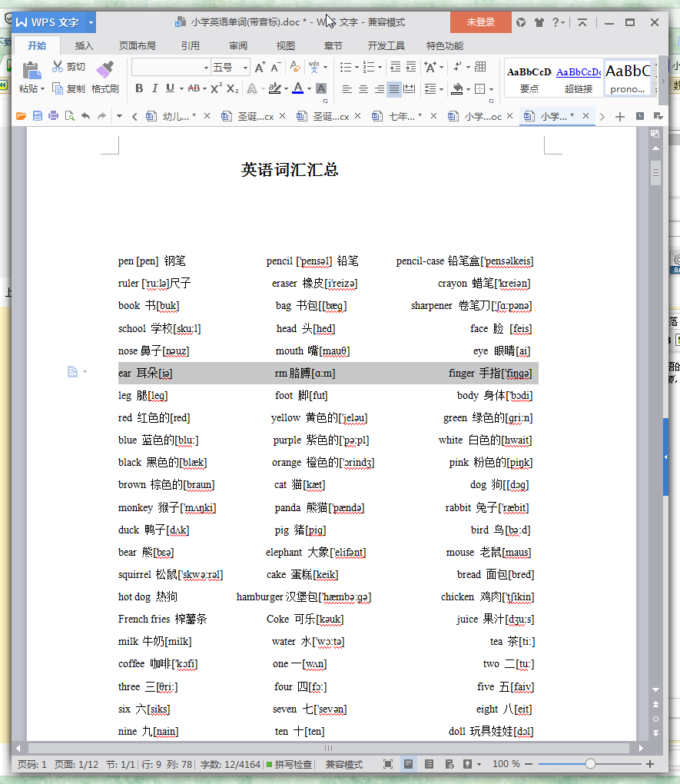This screenshot has width=680, height=784.
Task: Toggle strikethrough AB formatting
Action: pos(194,88)
